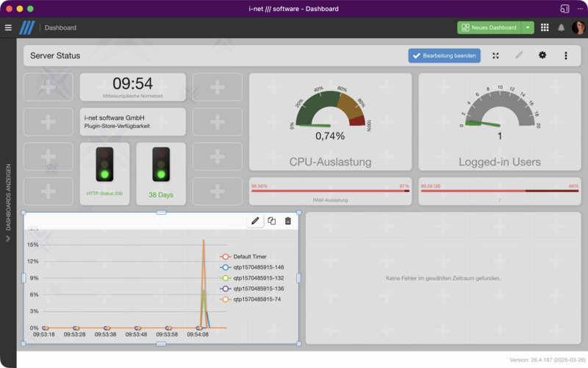This screenshot has width=588, height=368.
Task: Open the hamburger navigation menu
Action: tap(8, 28)
